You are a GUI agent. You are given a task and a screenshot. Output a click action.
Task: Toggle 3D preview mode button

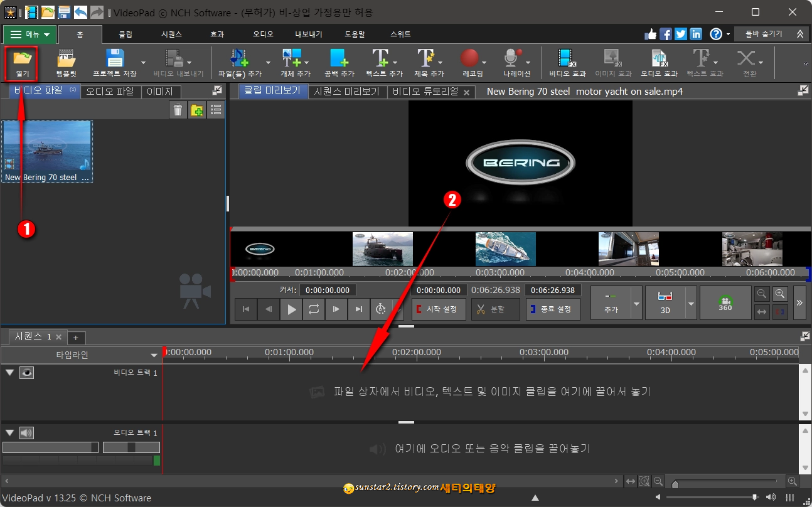click(666, 303)
